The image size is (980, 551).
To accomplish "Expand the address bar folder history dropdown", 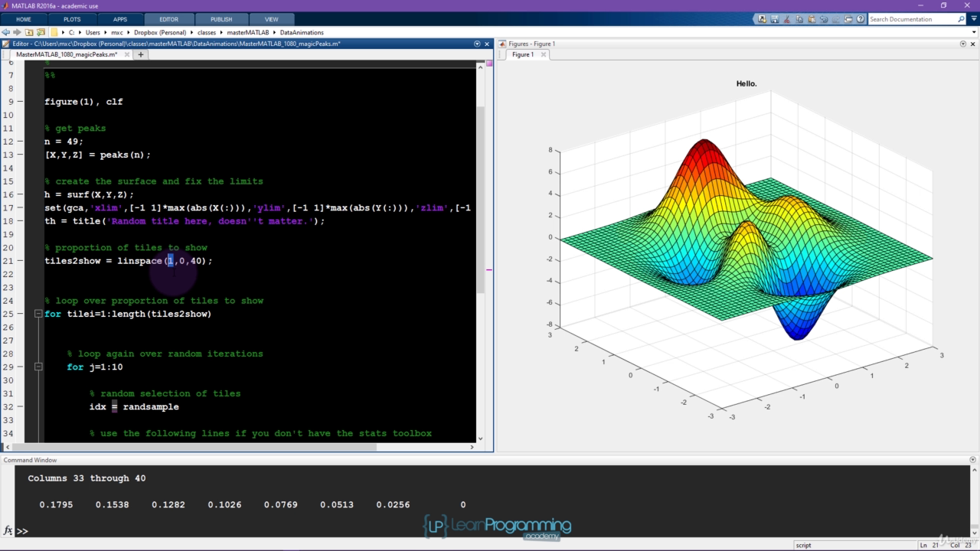I will tap(975, 32).
